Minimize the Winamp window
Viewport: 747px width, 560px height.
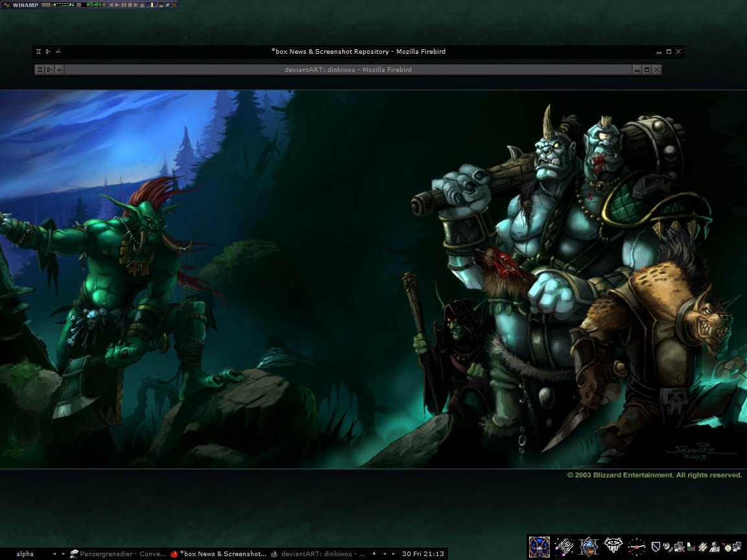tap(161, 5)
